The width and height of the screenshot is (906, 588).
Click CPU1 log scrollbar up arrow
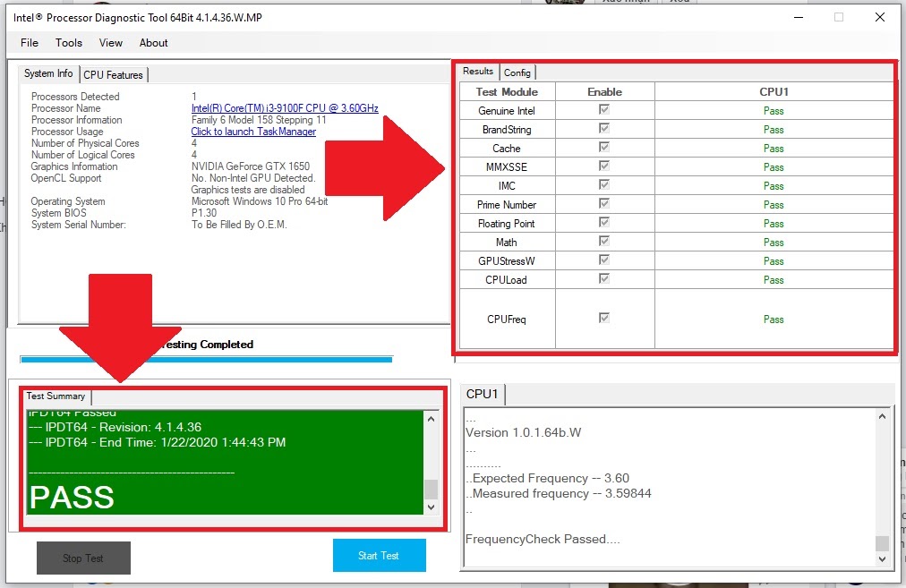point(882,416)
